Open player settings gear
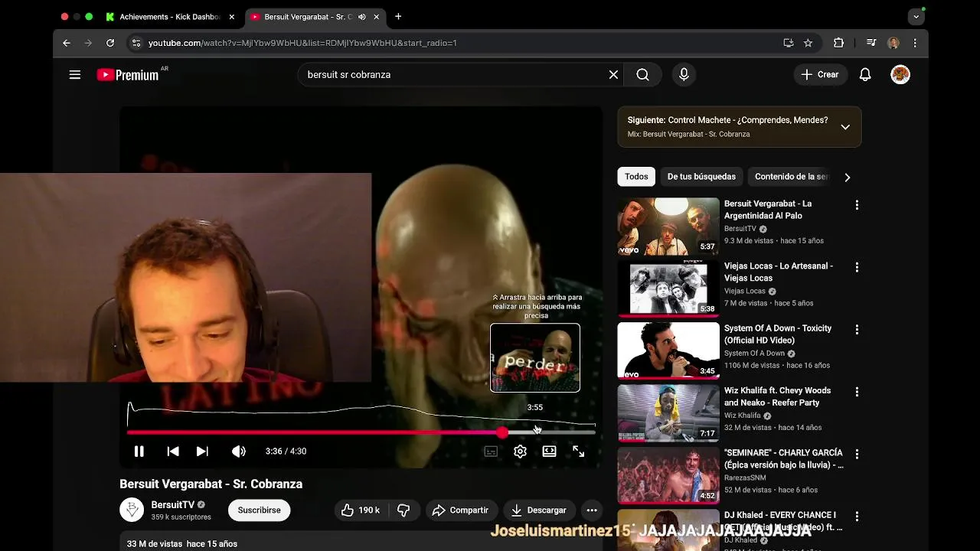 [520, 452]
